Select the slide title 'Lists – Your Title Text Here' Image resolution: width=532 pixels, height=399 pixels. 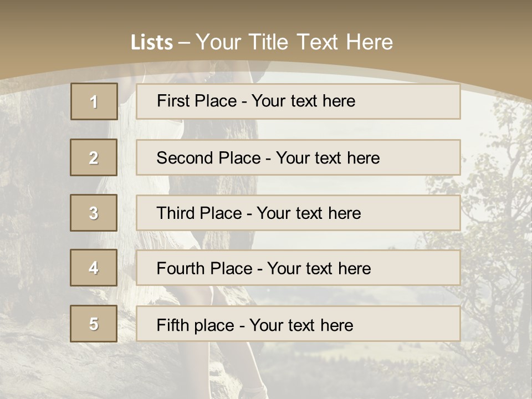pos(262,42)
